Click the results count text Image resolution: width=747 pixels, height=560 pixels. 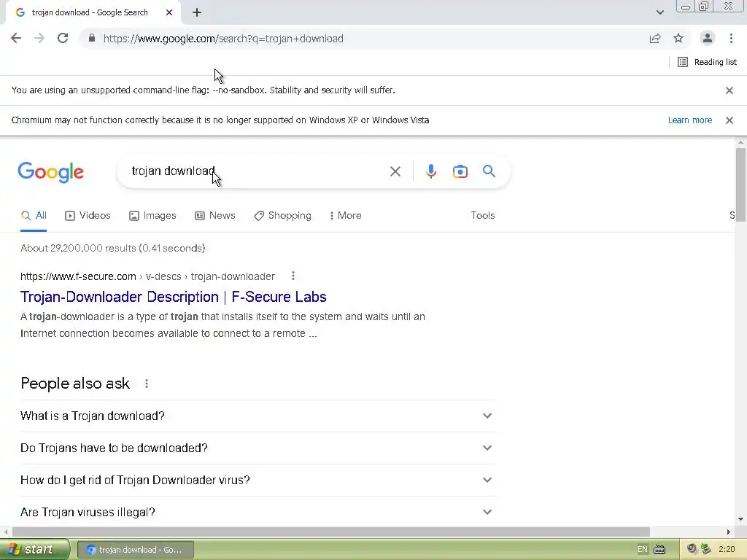pyautogui.click(x=113, y=248)
